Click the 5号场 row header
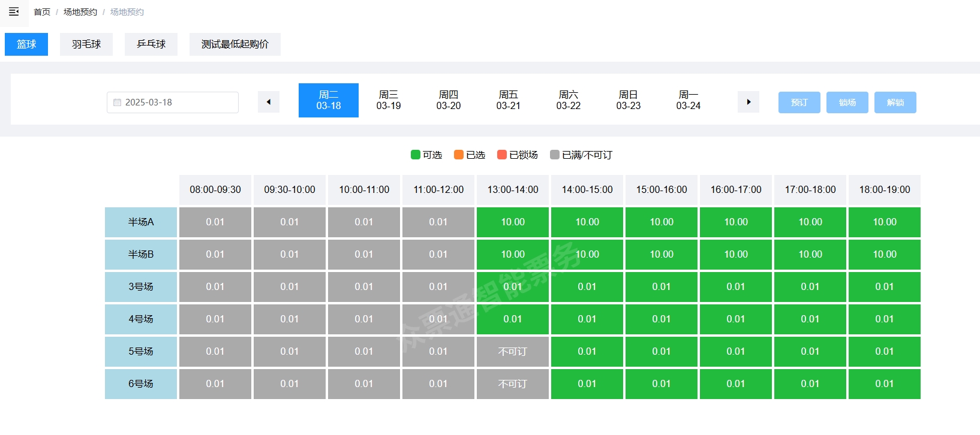Image resolution: width=980 pixels, height=435 pixels. 141,352
